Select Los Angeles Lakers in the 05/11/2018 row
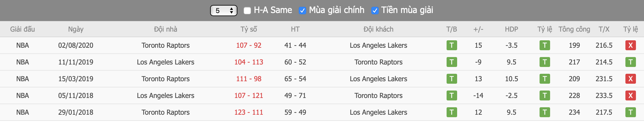This screenshot has width=644, height=124. [165, 95]
